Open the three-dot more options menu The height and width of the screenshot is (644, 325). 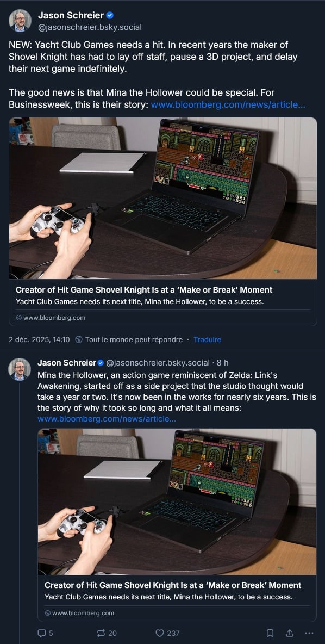[x=309, y=633]
